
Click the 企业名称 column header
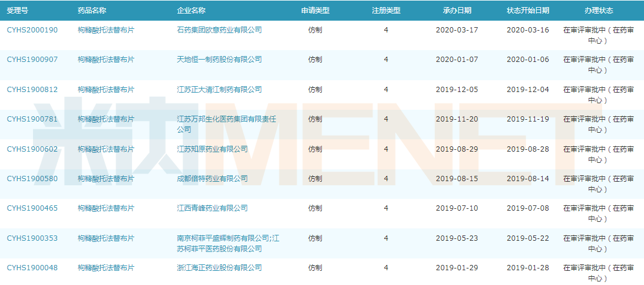pyautogui.click(x=191, y=11)
